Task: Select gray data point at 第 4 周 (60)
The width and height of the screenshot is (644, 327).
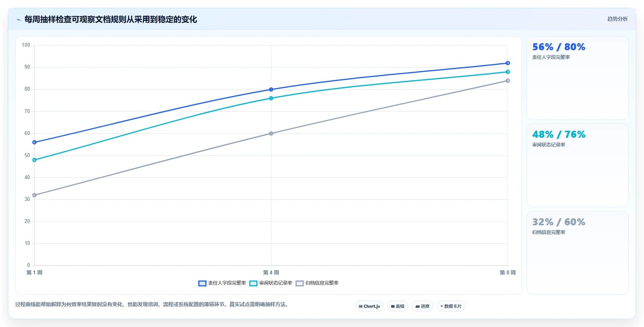Action: point(271,133)
